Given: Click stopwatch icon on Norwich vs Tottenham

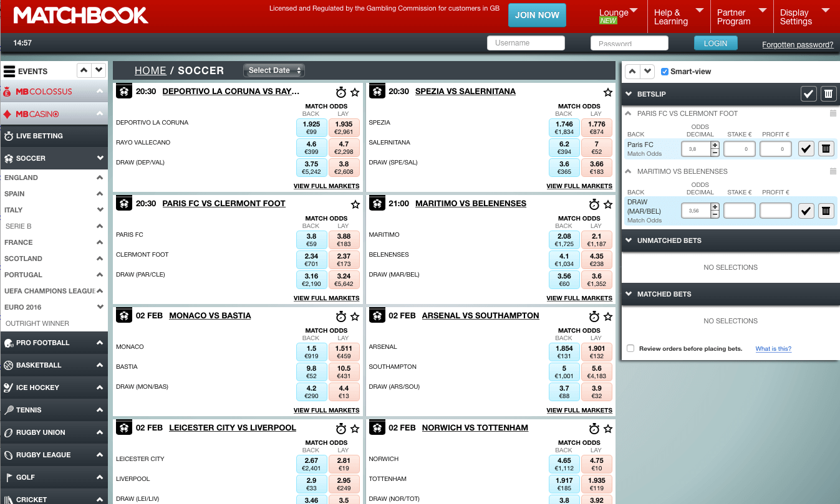Looking at the screenshot, I should (594, 429).
